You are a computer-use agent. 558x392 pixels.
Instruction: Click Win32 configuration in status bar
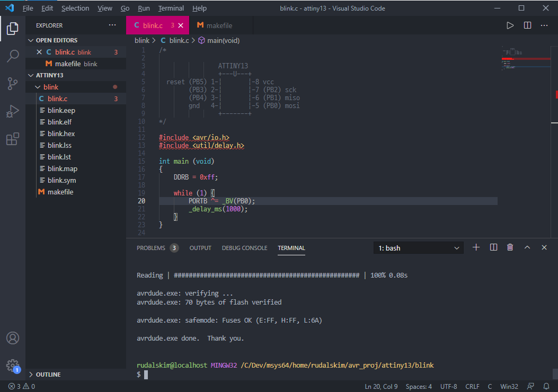click(x=509, y=386)
